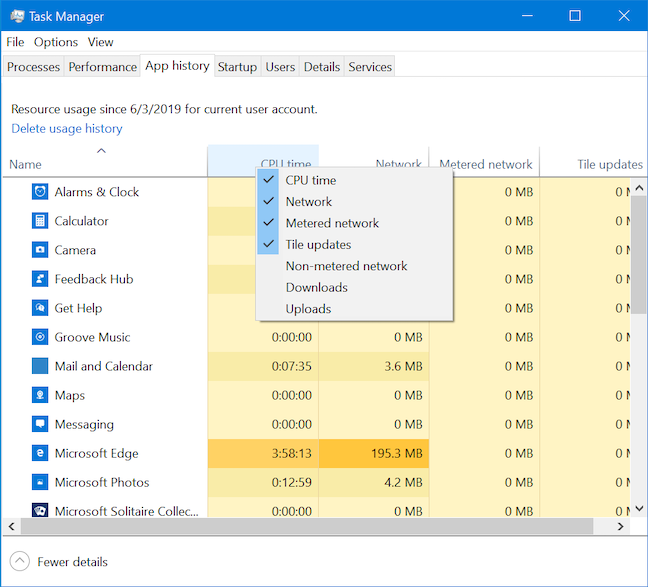Click the Task Manager title bar icon
648x587 pixels.
(x=17, y=16)
